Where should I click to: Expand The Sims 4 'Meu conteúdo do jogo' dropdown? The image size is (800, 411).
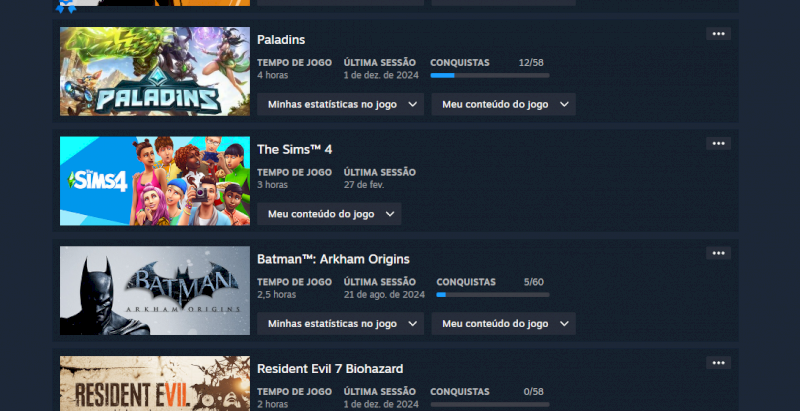329,214
